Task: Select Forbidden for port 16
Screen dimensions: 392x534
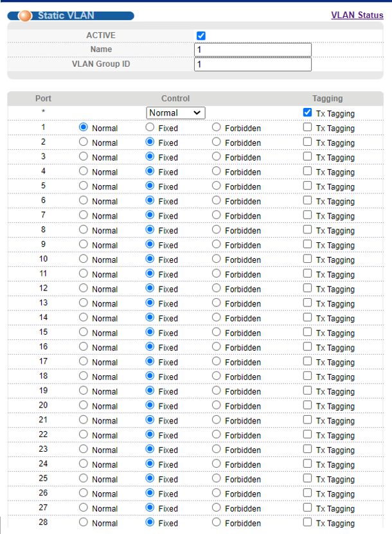Action: coord(217,347)
